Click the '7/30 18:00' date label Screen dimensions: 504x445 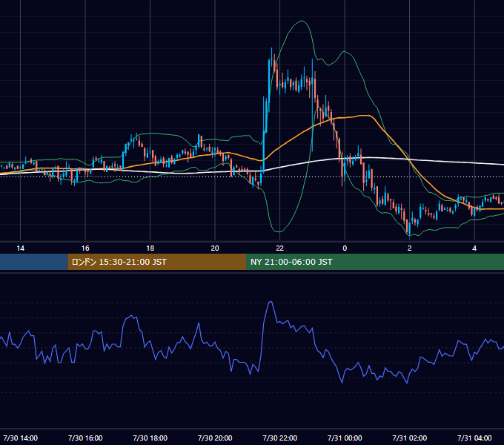150,438
